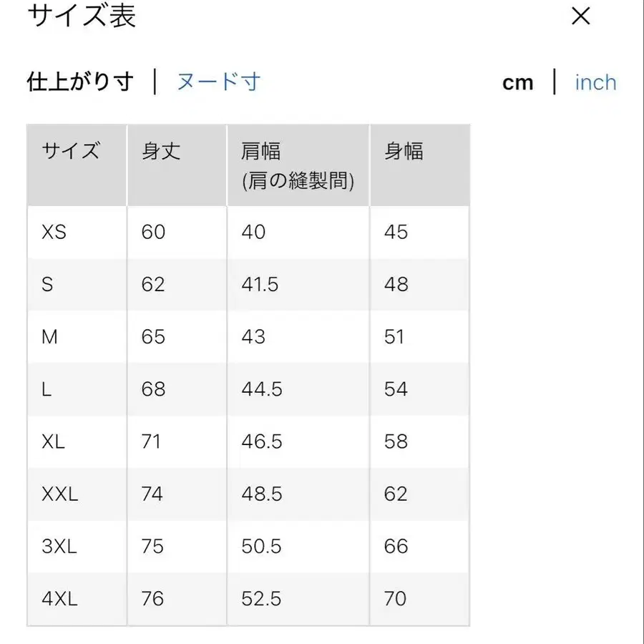The width and height of the screenshot is (644, 644).
Task: Close the サイズ表 dialog
Action: [x=581, y=17]
